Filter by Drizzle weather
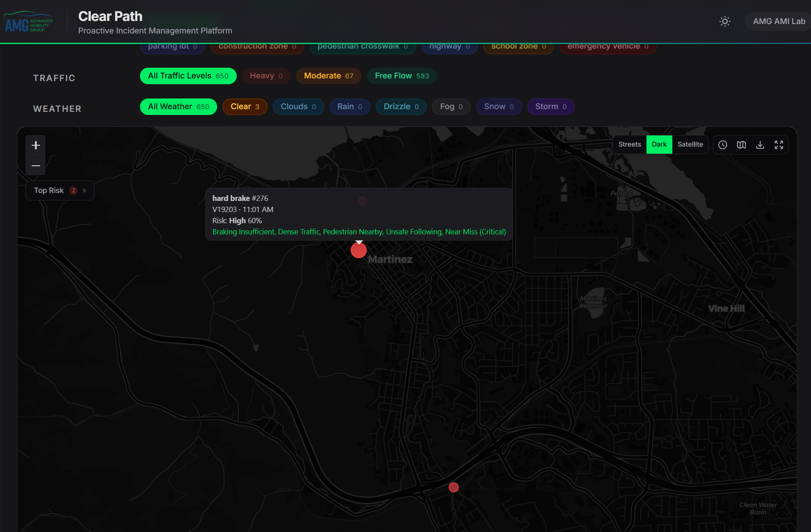Screen dimensions: 811x532 401,106
